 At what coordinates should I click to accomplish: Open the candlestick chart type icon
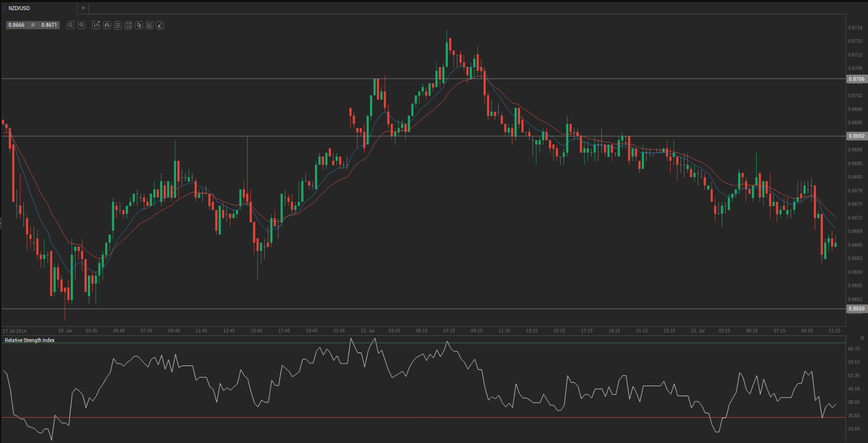click(107, 25)
